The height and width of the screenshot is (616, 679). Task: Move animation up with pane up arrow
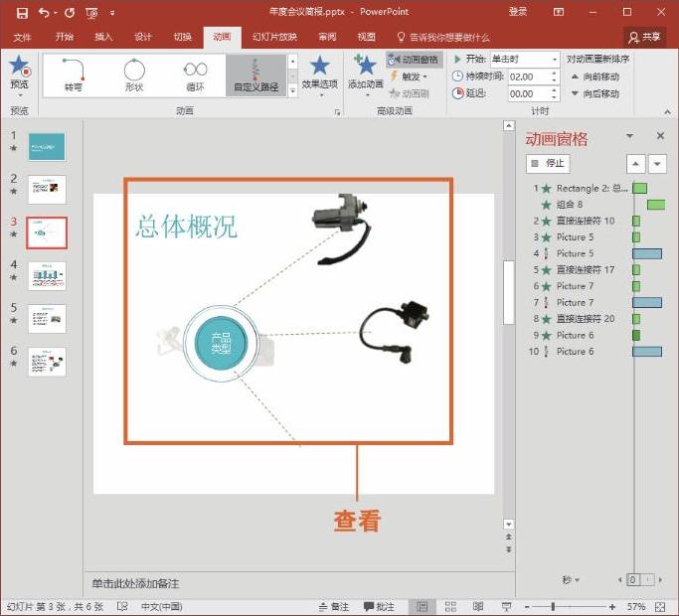(635, 164)
